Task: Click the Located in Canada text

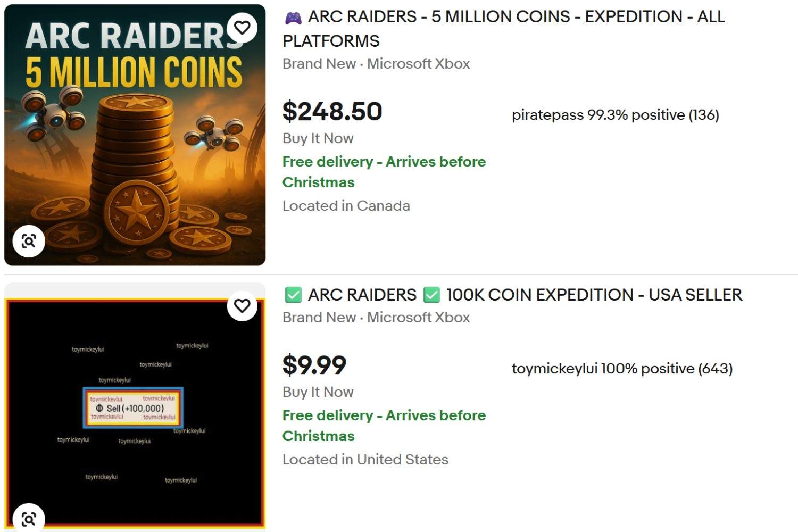Action: pyautogui.click(x=346, y=206)
